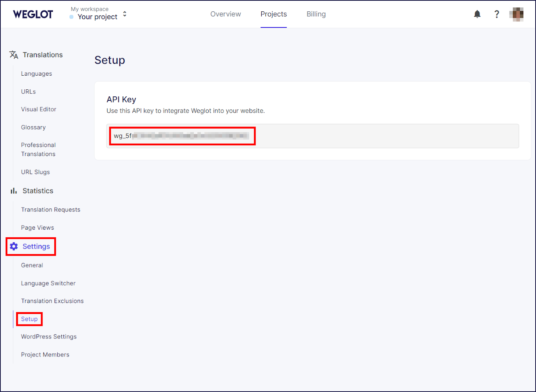Click the workspace status dot indicator

coord(71,17)
